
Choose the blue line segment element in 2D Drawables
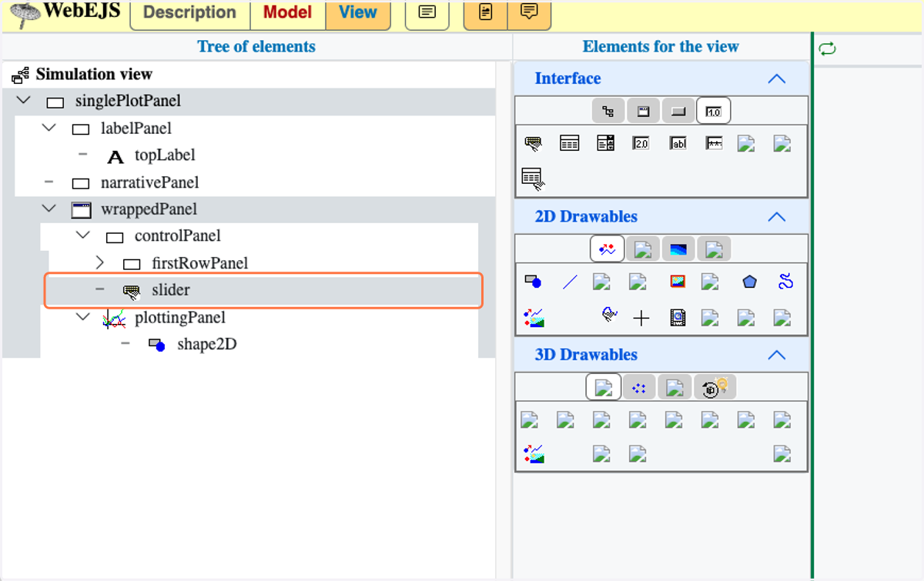(569, 282)
